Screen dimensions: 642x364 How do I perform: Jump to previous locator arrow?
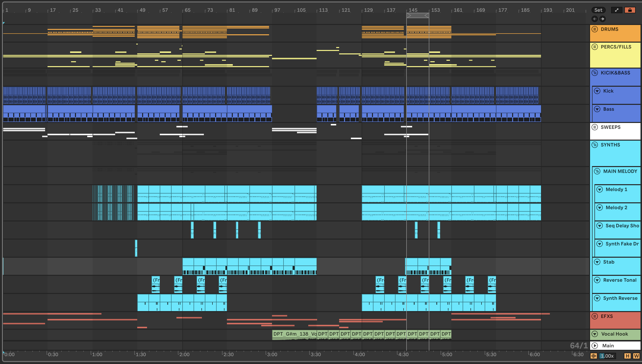click(x=595, y=19)
